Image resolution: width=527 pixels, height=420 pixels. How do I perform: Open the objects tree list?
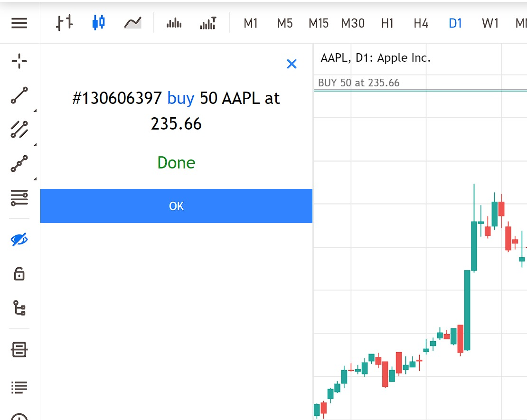point(19,308)
